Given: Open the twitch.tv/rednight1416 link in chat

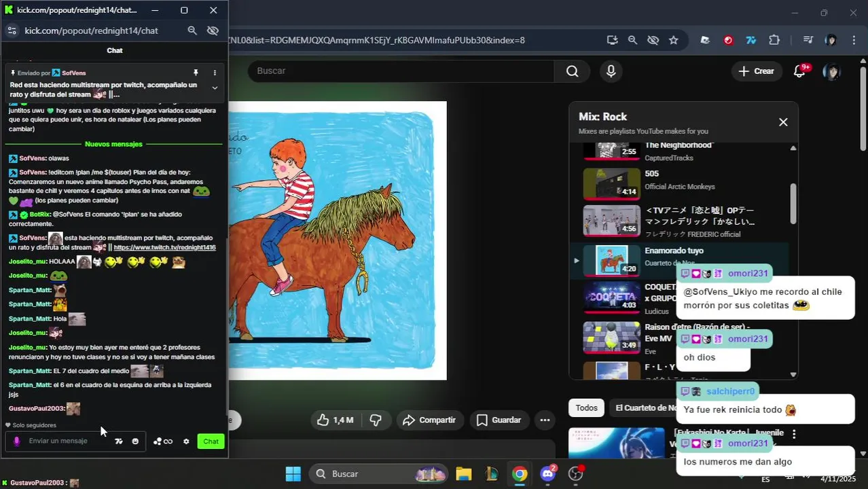Looking at the screenshot, I should (x=164, y=247).
